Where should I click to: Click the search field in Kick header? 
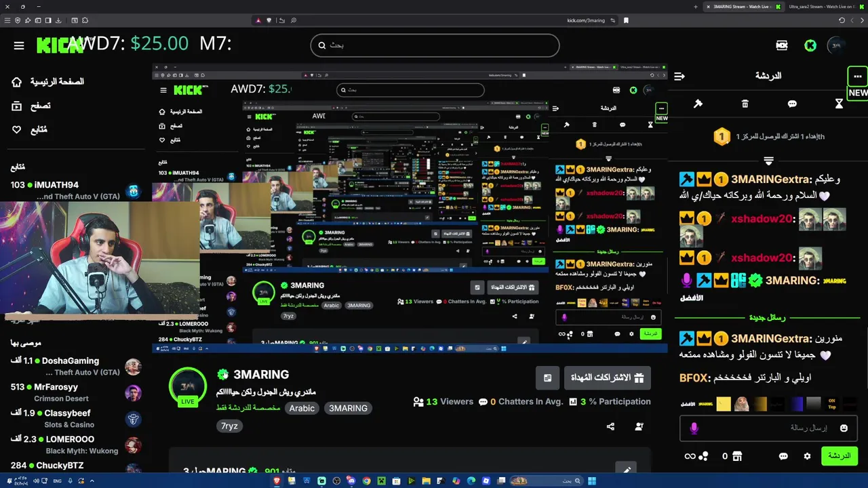[x=435, y=45]
